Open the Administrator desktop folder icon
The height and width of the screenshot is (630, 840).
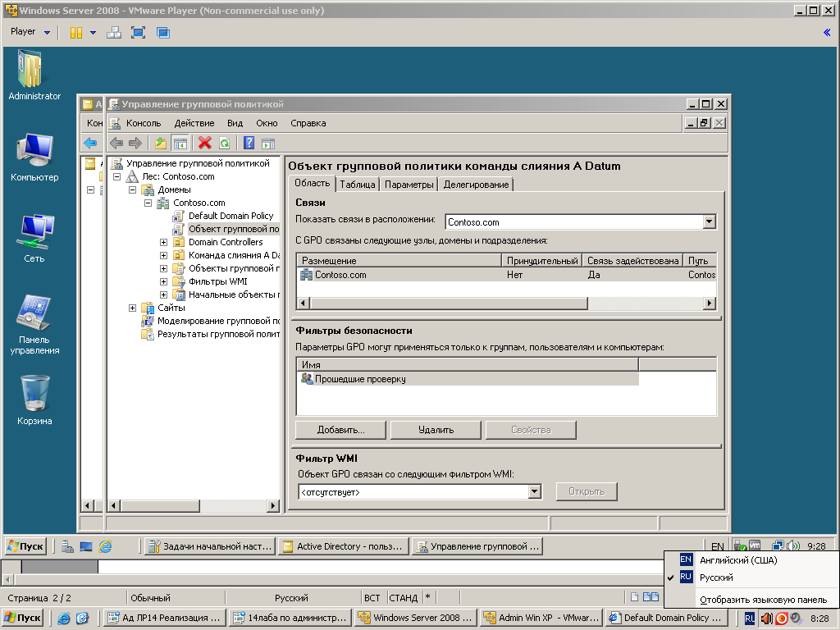(34, 75)
